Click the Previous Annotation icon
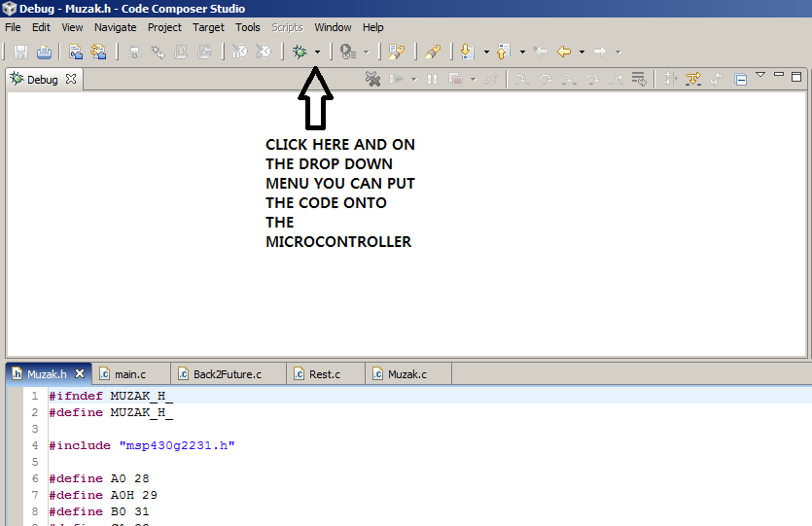 point(504,52)
